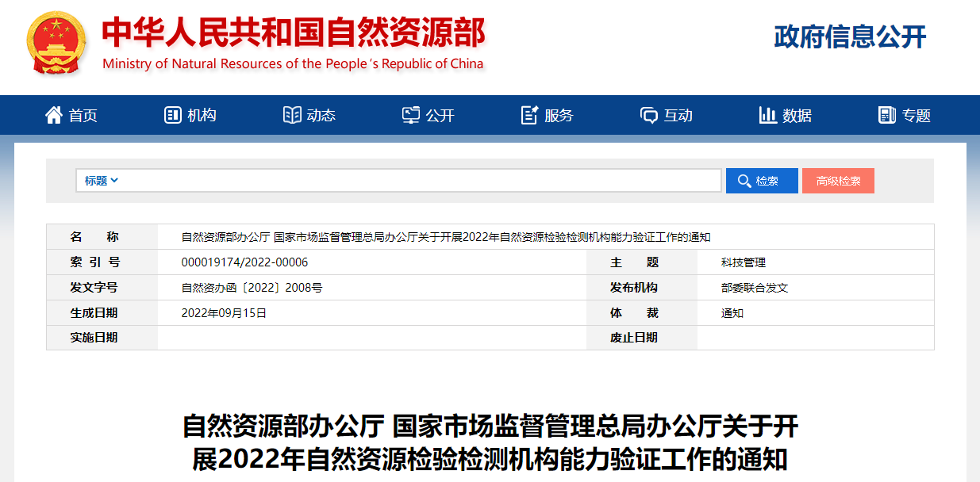This screenshot has width=980, height=482.
Task: Click the large bold article headline
Action: pos(490,442)
